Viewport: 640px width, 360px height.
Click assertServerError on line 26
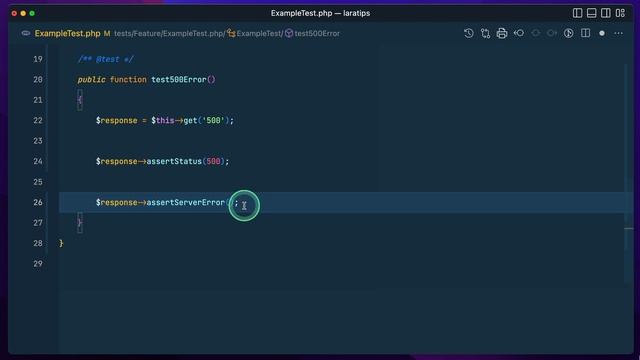pyautogui.click(x=186, y=202)
